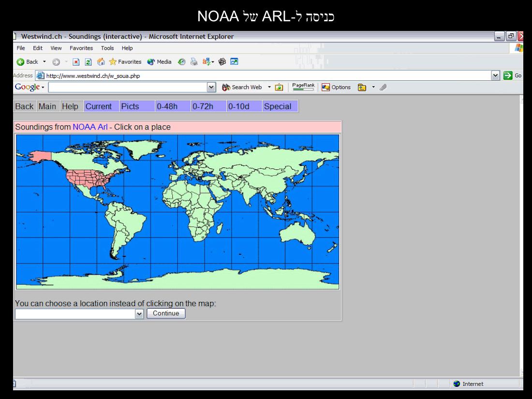Click inside the Google toolbar search field
532x399 pixels.
(x=128, y=87)
